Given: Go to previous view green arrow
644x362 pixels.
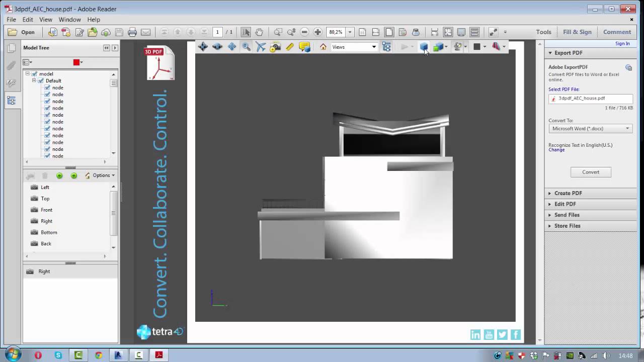Looking at the screenshot, I should coord(59,175).
